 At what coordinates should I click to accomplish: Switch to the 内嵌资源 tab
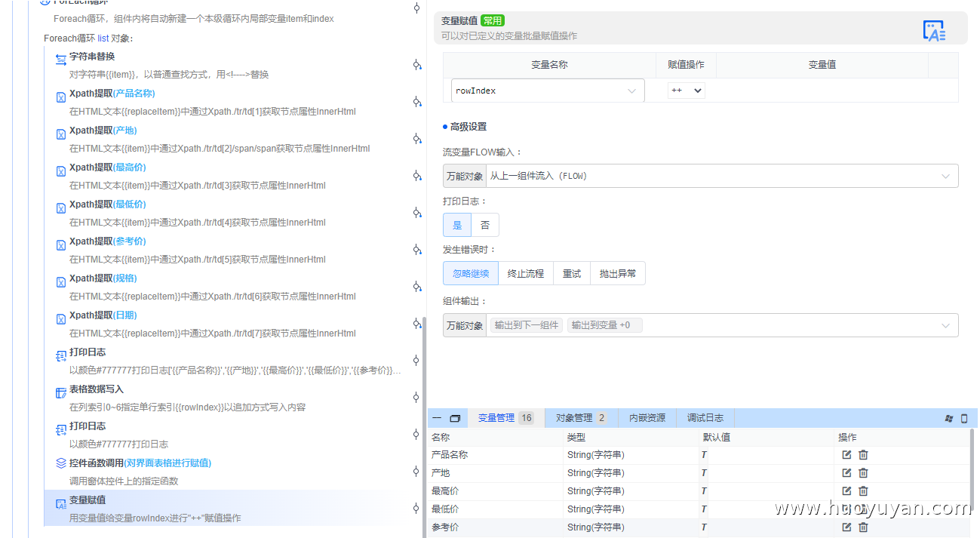[x=647, y=418]
